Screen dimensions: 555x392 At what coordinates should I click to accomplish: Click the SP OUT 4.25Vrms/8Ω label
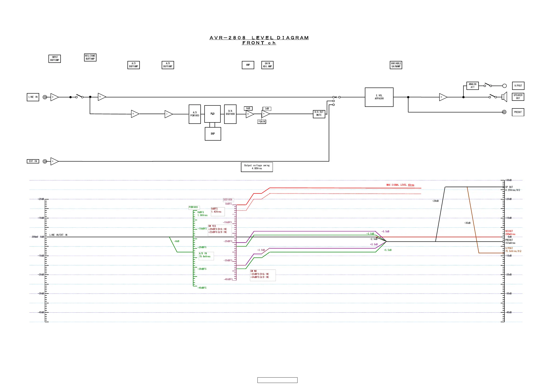click(x=512, y=189)
